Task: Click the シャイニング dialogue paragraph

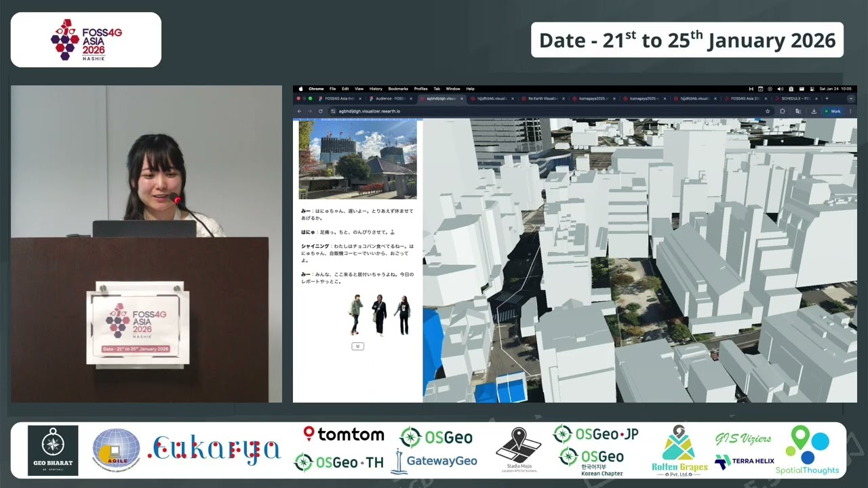Action: 357,253
